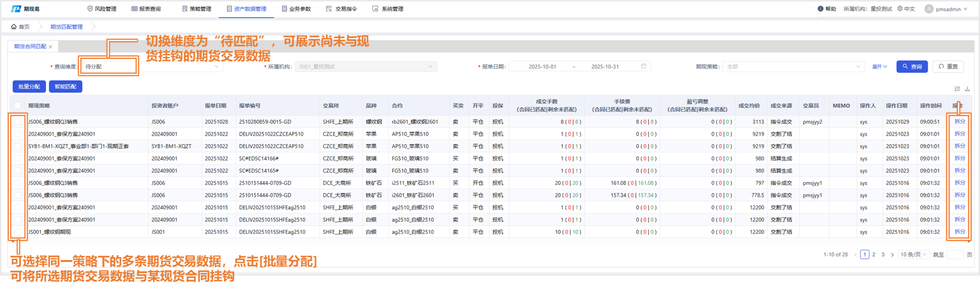The image size is (980, 291).
Task: Click the 批量分配 button
Action: [x=29, y=87]
